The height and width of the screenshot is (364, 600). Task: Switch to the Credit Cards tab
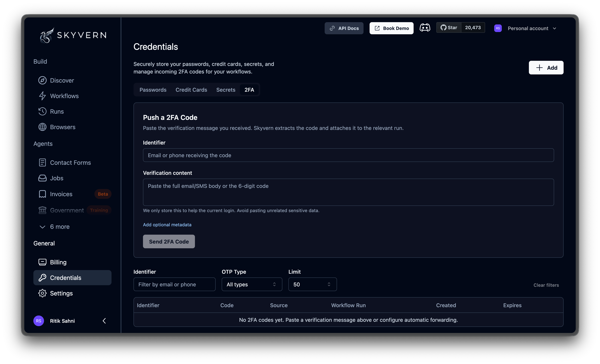point(191,90)
